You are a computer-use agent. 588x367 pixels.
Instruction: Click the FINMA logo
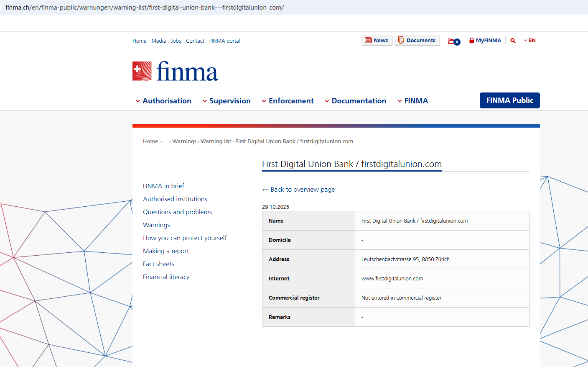175,71
